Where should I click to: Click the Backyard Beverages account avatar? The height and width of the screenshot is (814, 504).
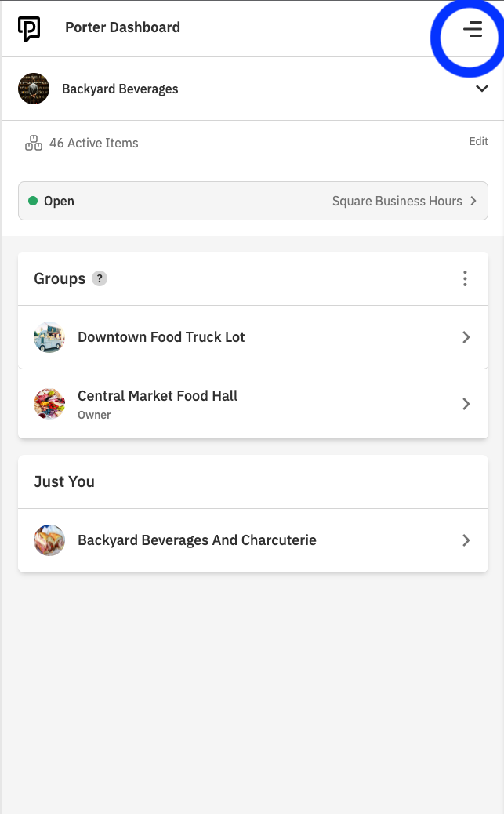34,88
